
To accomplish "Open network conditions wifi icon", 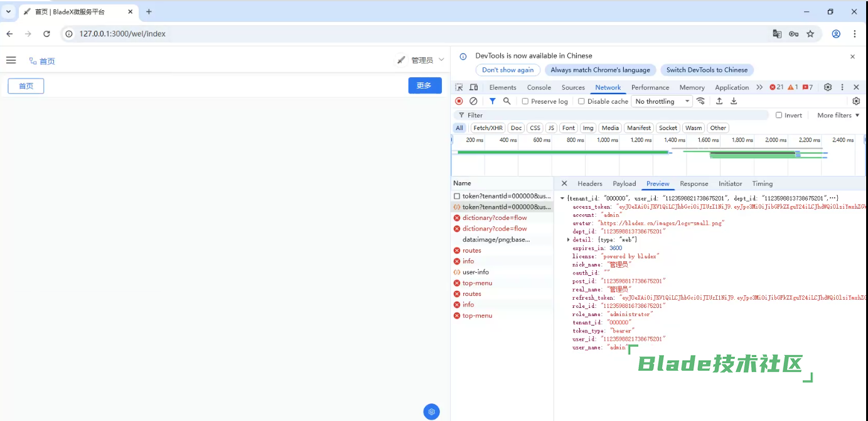I will pos(700,101).
